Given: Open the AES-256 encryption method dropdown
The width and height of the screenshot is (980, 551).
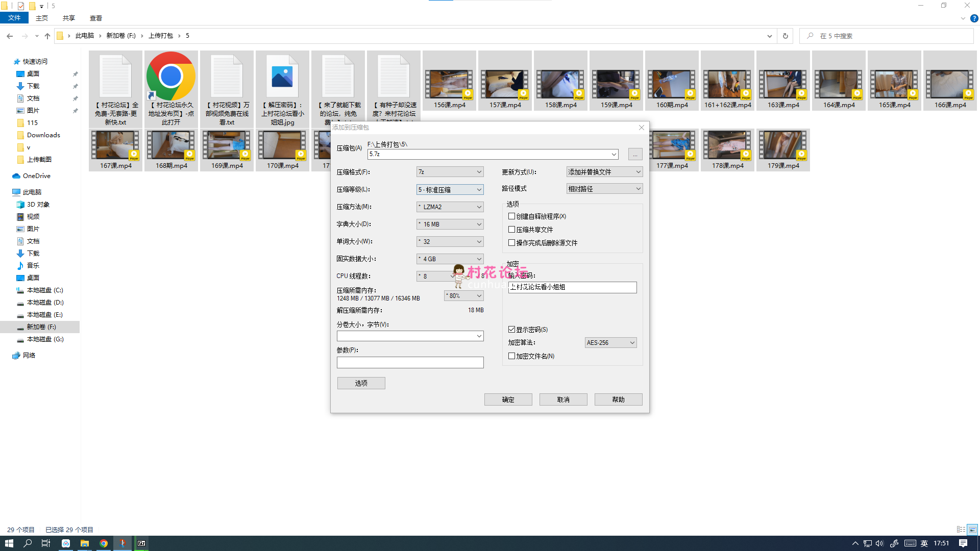Looking at the screenshot, I should (x=610, y=343).
